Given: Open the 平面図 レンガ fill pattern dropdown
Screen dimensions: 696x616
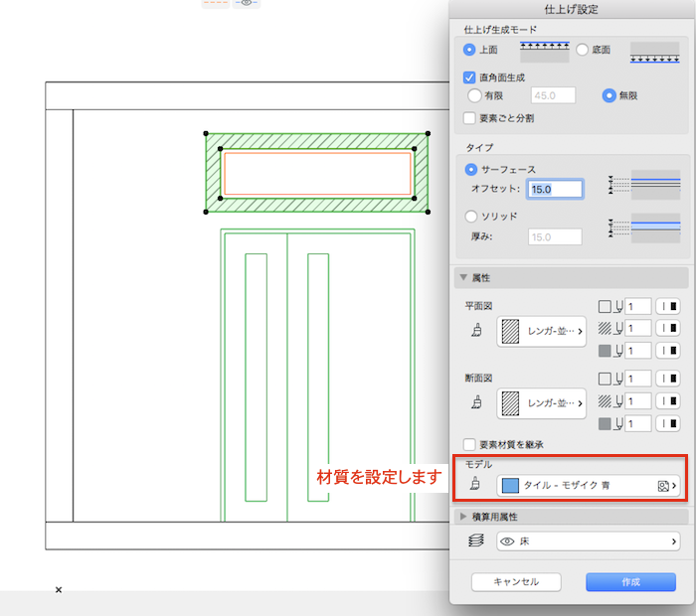Looking at the screenshot, I should click(x=541, y=331).
